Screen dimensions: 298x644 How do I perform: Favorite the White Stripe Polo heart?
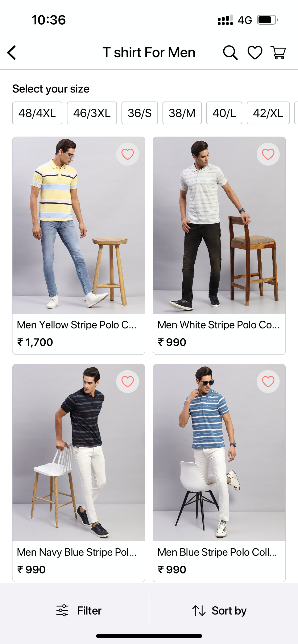pos(268,154)
